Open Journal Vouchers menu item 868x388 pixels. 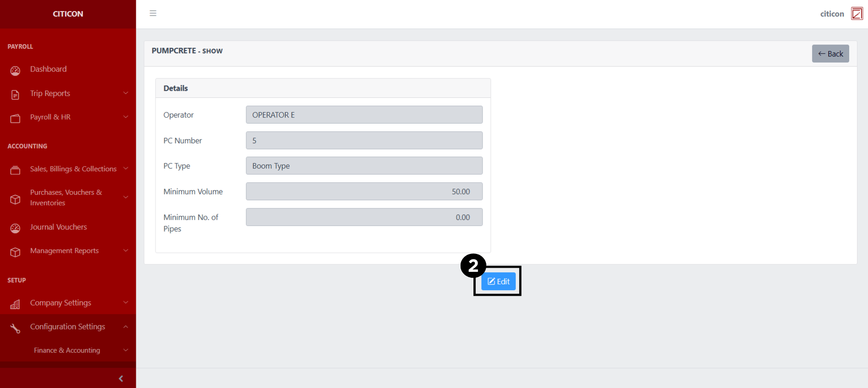coord(58,227)
